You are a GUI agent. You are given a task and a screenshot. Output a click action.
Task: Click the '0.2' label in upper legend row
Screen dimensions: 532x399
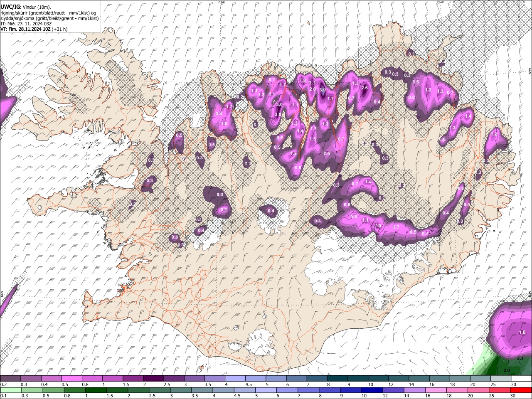pos(4,384)
